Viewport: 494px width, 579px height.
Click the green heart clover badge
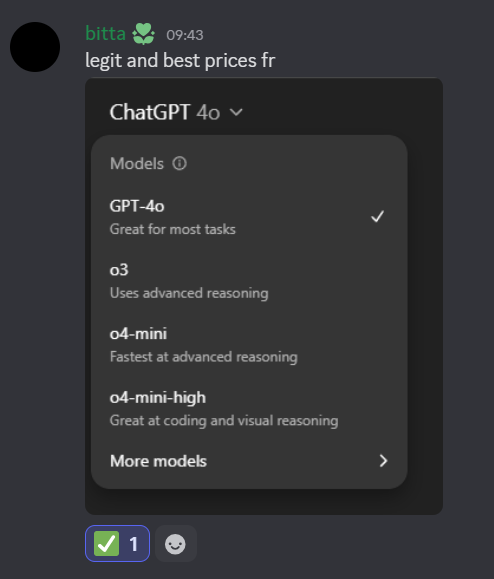click(143, 34)
